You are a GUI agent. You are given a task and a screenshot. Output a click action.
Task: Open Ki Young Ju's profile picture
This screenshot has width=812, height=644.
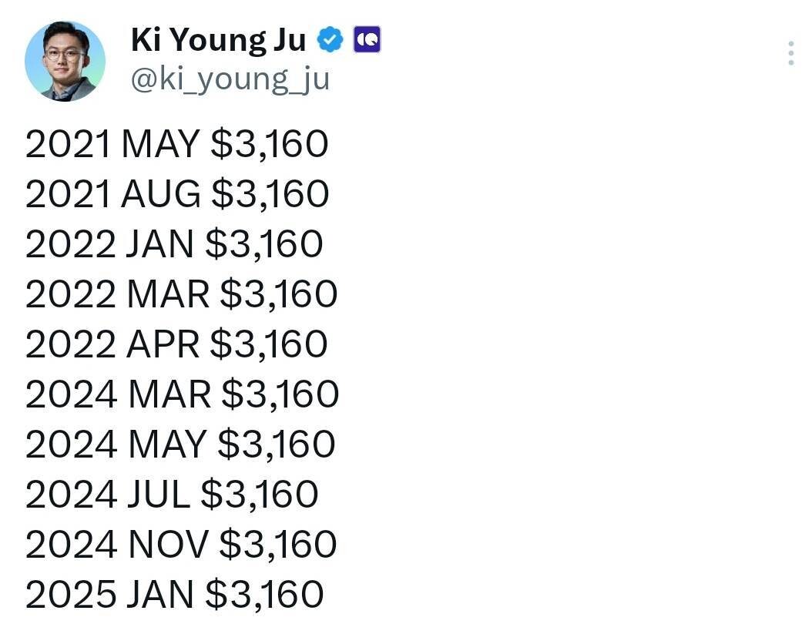65,62
